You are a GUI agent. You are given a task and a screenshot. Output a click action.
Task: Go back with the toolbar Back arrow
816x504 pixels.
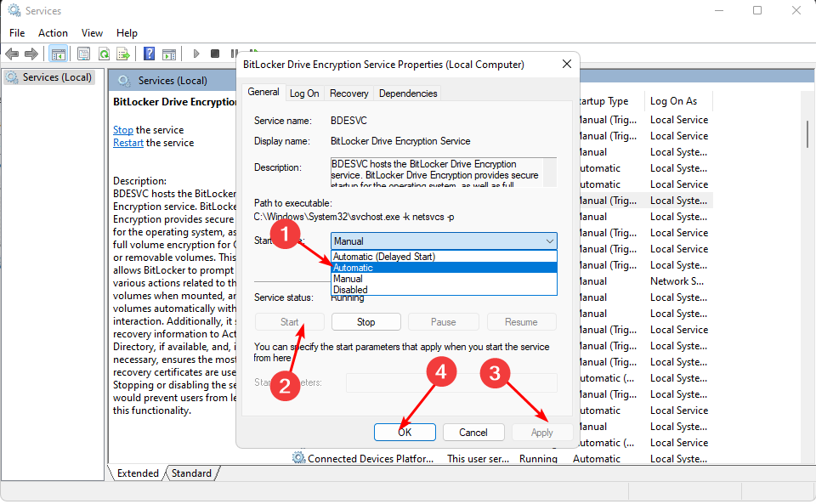point(12,54)
